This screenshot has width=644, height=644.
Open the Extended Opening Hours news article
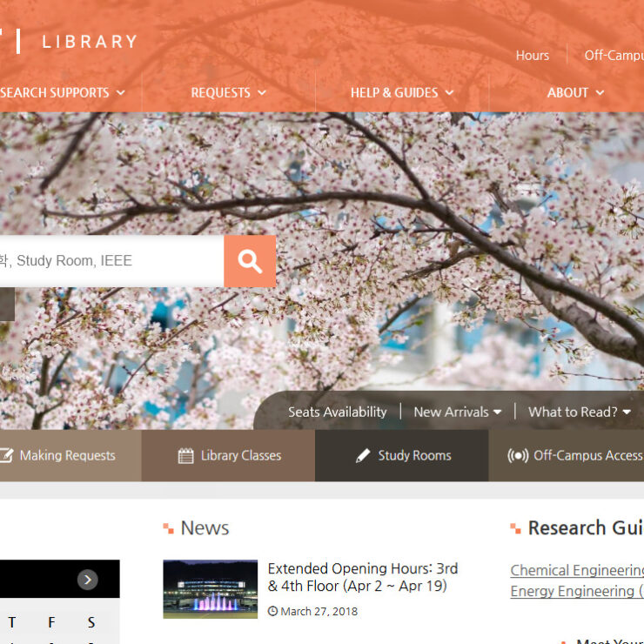(362, 577)
